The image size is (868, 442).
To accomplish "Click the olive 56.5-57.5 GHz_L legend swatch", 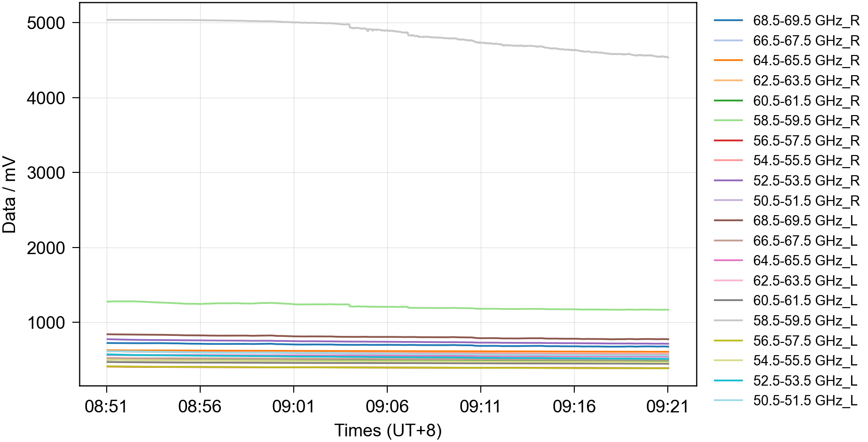I will pyautogui.click(x=728, y=341).
